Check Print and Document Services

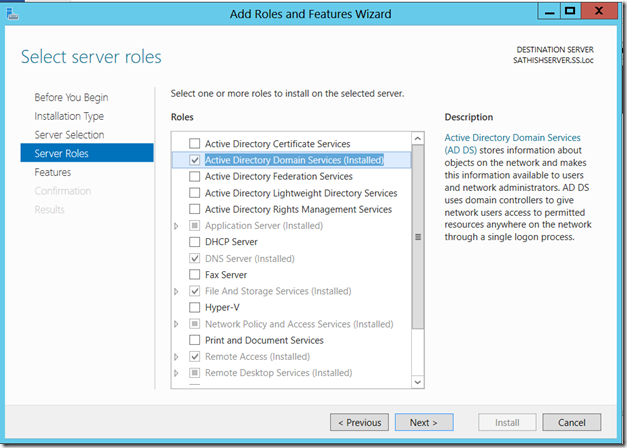click(195, 340)
